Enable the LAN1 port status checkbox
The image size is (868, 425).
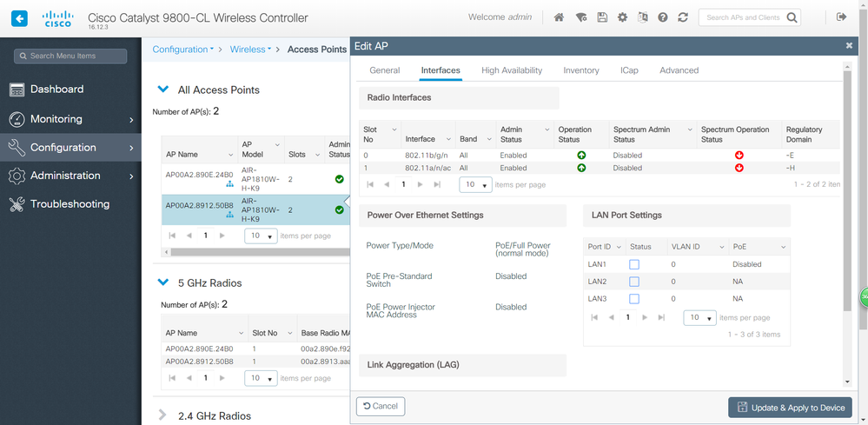pyautogui.click(x=634, y=264)
